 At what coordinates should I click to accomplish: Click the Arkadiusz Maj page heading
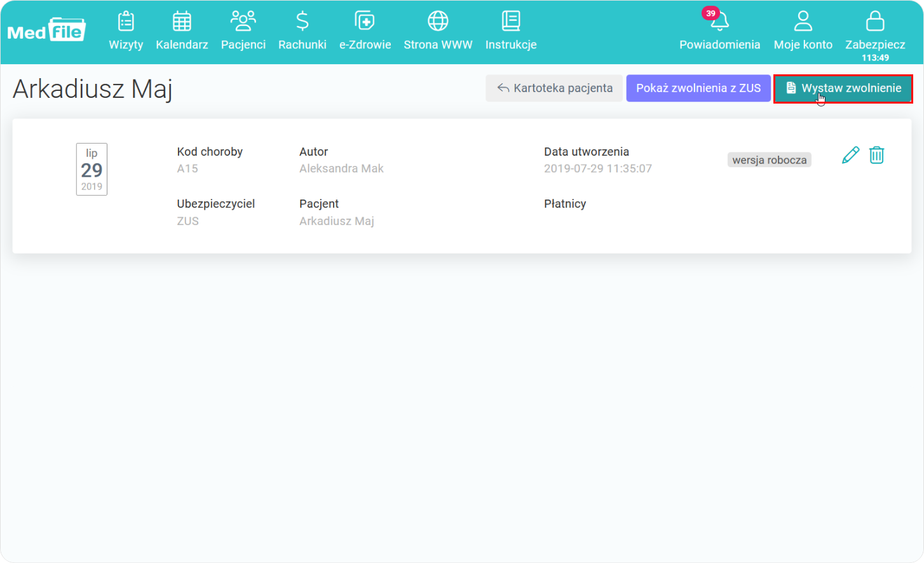coord(93,89)
